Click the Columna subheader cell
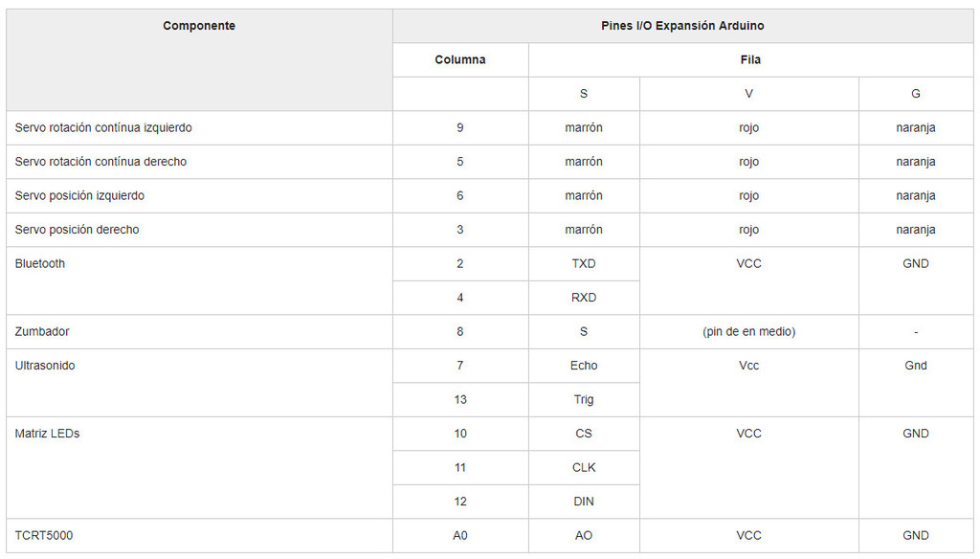980x559 pixels. point(460,59)
